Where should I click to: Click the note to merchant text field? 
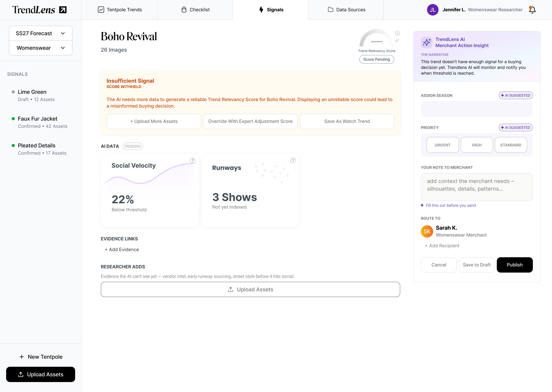476,187
